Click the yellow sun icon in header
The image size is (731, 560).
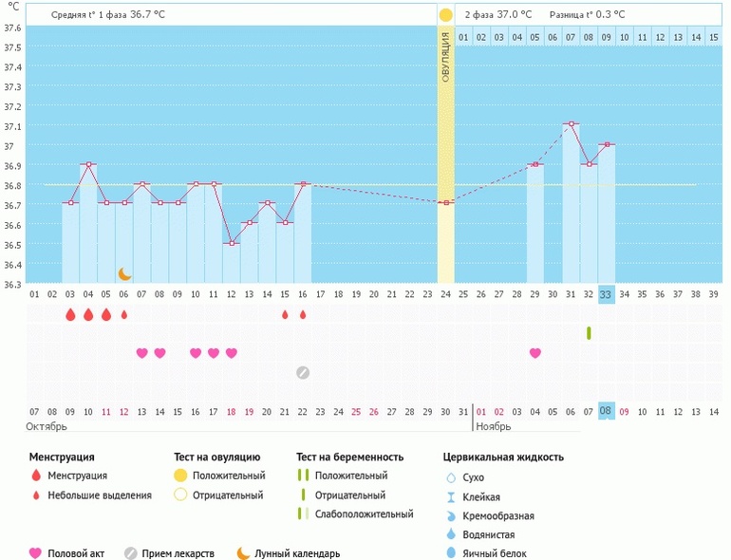pos(445,15)
